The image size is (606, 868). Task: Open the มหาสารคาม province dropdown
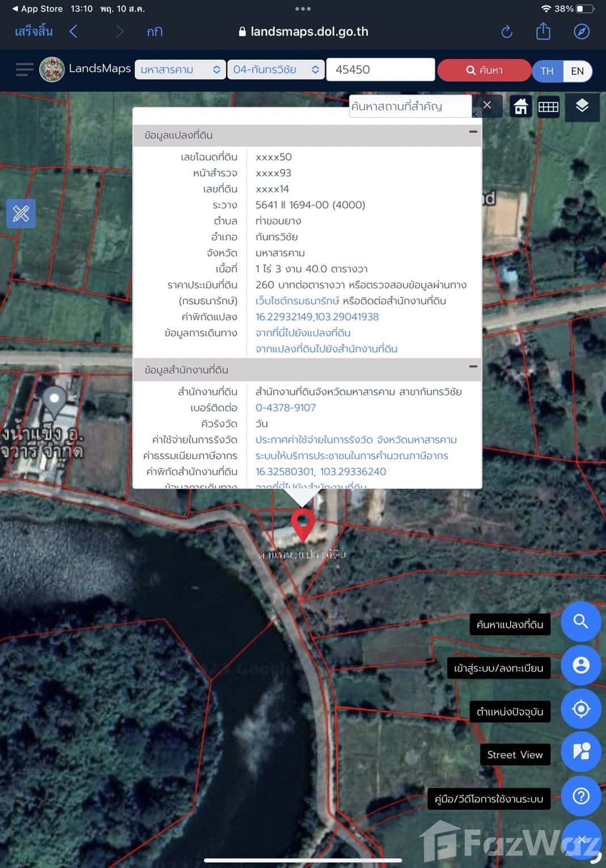click(x=180, y=70)
